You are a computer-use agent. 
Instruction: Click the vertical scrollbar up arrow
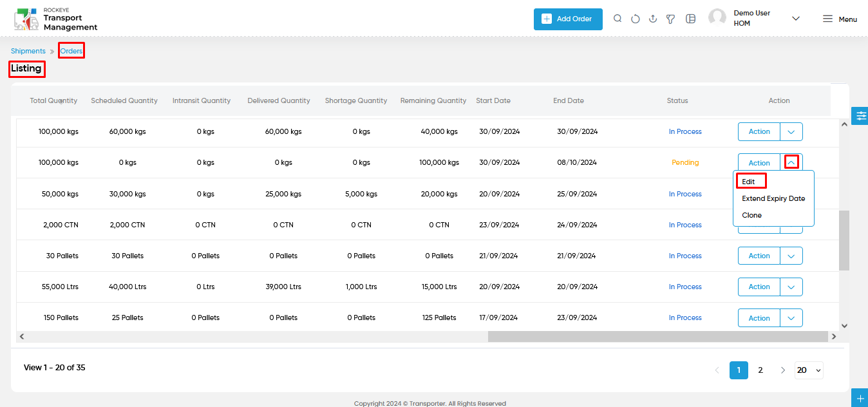click(x=844, y=124)
